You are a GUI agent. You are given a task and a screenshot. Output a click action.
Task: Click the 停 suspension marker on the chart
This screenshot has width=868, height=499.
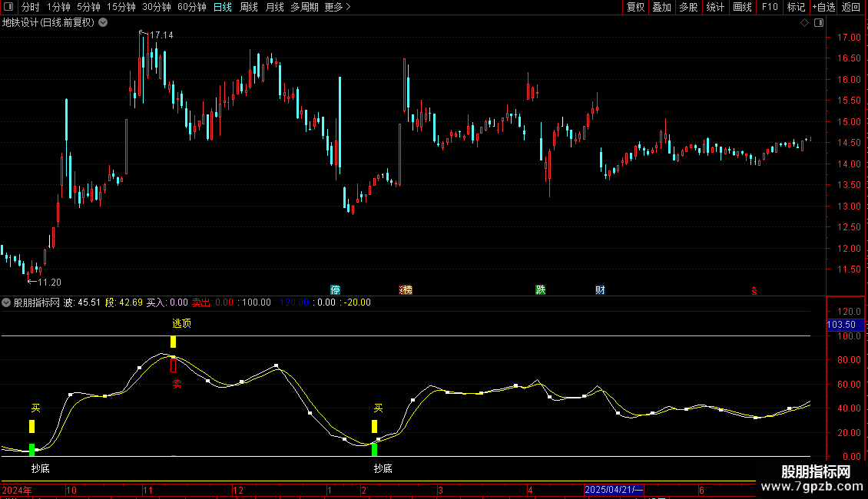pyautogui.click(x=335, y=290)
